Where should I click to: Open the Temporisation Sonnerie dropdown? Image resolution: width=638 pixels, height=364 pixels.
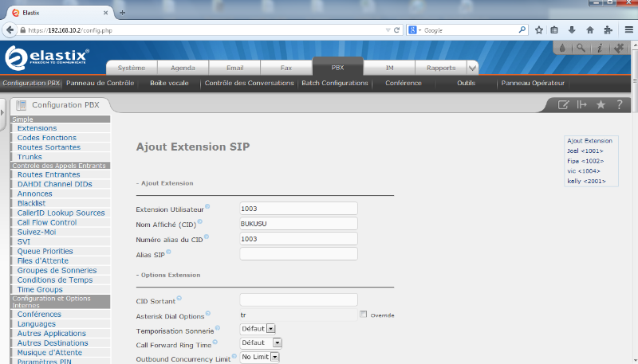258,329
